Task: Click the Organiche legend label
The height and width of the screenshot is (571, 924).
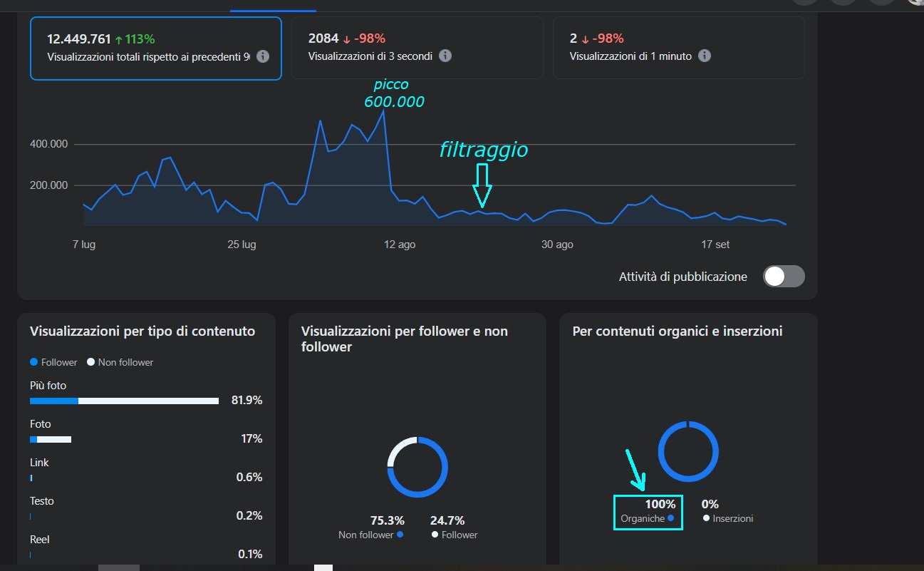Action: click(x=648, y=519)
